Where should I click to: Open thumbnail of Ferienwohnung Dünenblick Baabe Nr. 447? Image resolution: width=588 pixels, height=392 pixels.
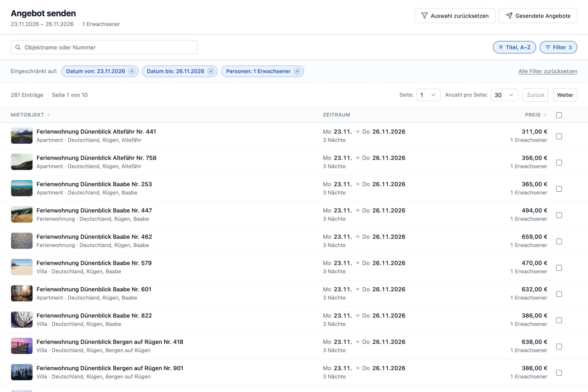22,215
